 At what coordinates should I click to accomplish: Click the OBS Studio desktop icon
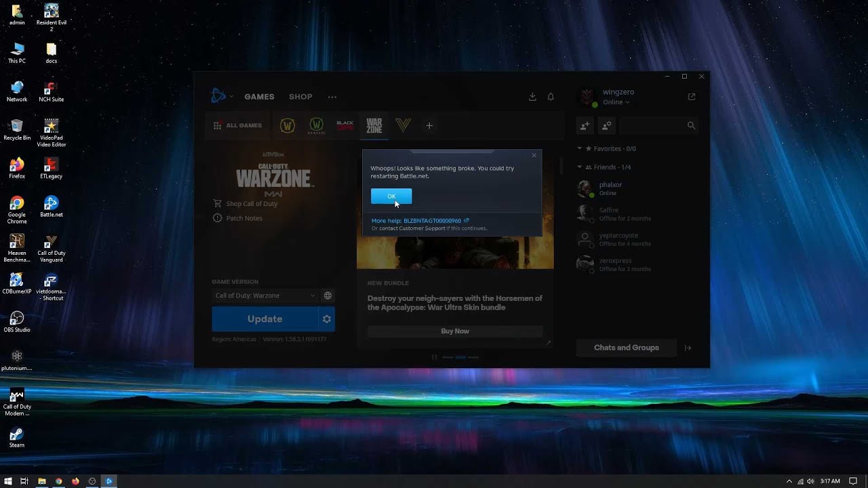click(x=17, y=322)
